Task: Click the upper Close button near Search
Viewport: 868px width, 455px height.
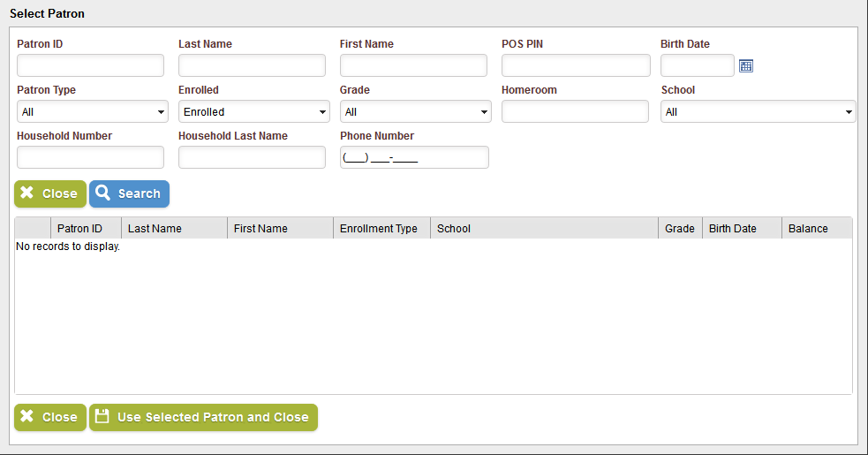Action: click(50, 194)
